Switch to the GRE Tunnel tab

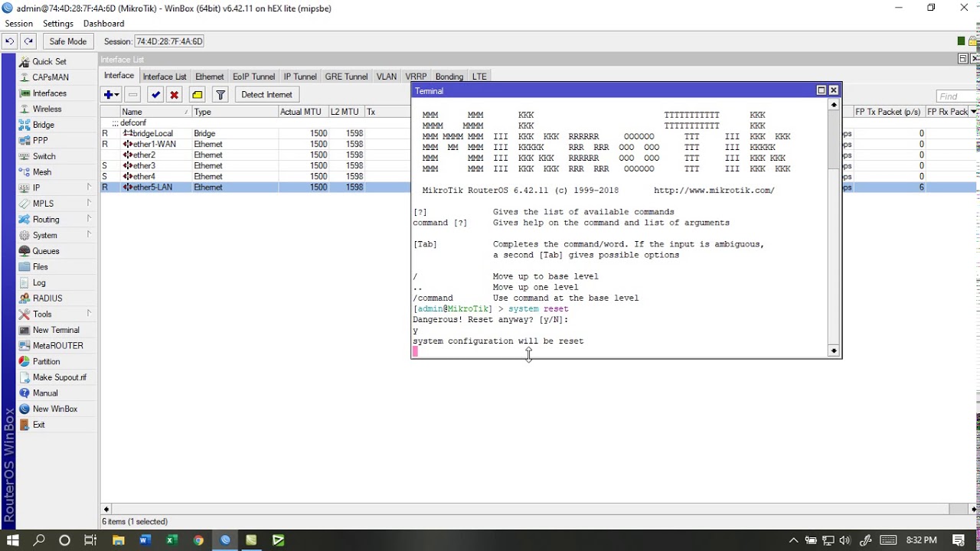coord(346,77)
